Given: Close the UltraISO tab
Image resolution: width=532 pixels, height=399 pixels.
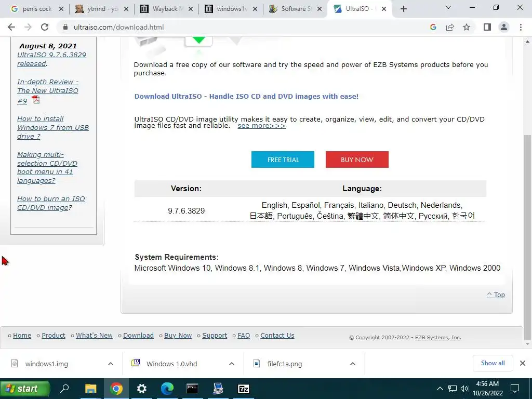Looking at the screenshot, I should click(x=384, y=9).
